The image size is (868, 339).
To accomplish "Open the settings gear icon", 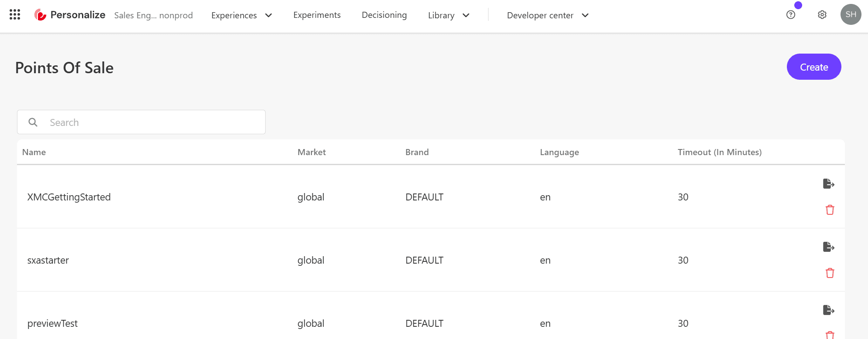I will [822, 15].
